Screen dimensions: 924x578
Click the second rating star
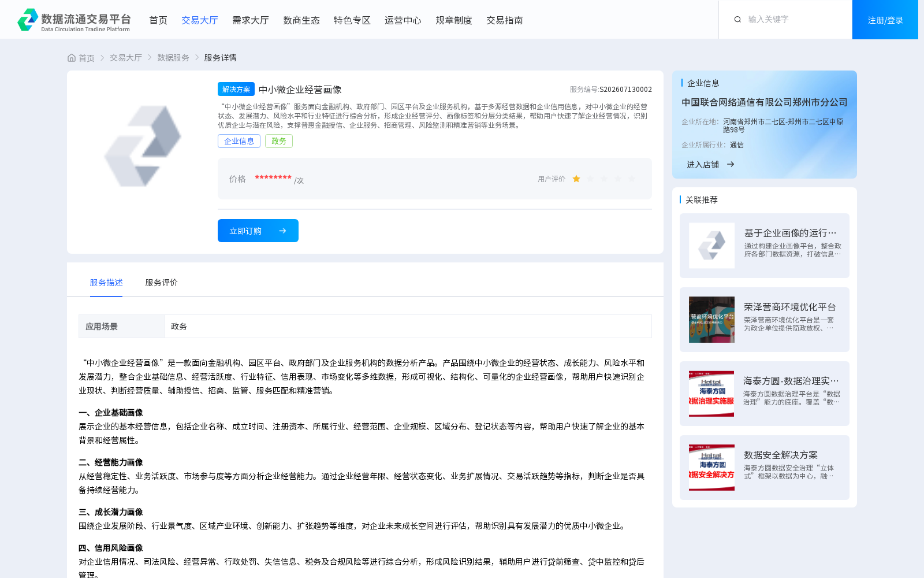click(590, 179)
